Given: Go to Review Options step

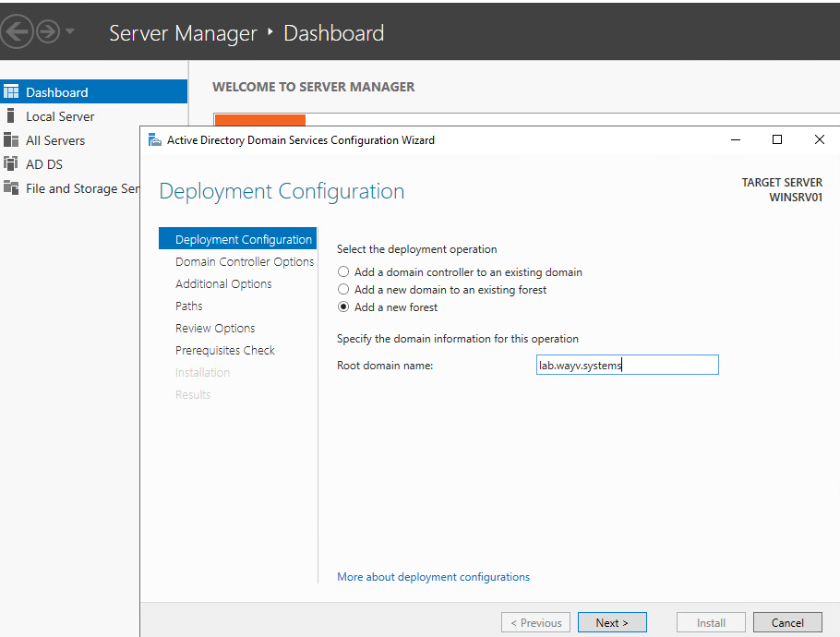Looking at the screenshot, I should [215, 329].
